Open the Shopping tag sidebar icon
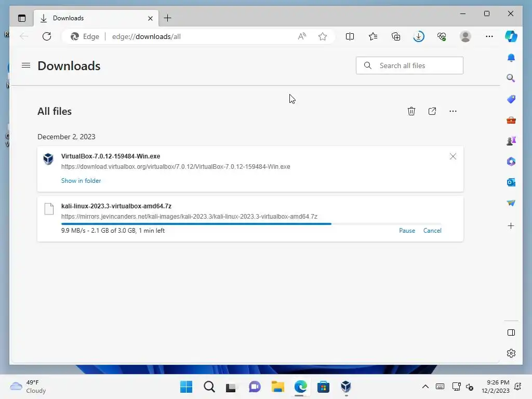The height and width of the screenshot is (399, 532). pyautogui.click(x=511, y=99)
